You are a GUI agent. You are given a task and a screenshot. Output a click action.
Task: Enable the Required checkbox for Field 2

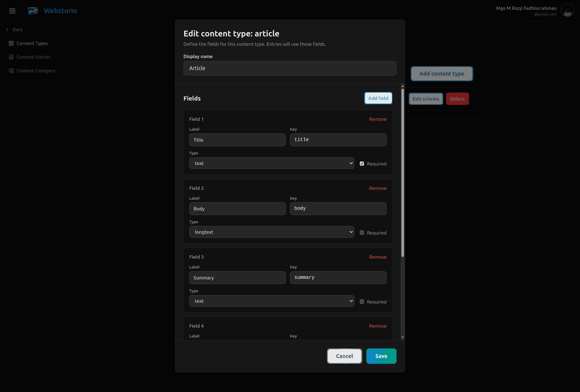coord(362,233)
